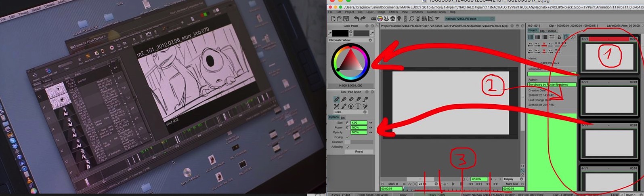644x196 pixels.
Task: Click the paper plane icon in toolbar
Action: point(437,19)
